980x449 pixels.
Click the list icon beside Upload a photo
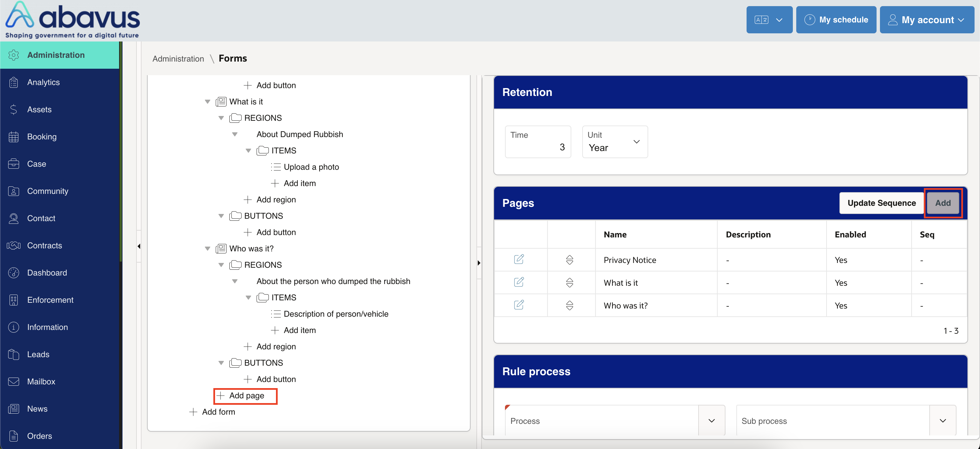click(276, 167)
